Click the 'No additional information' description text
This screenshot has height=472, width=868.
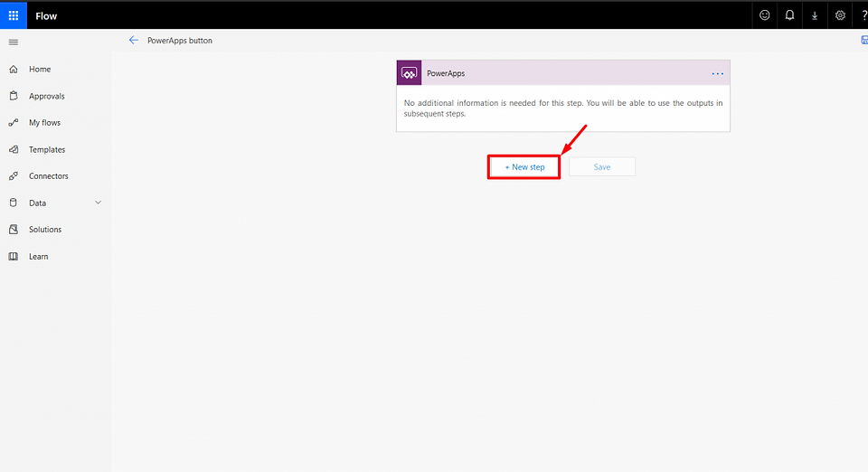[563, 108]
